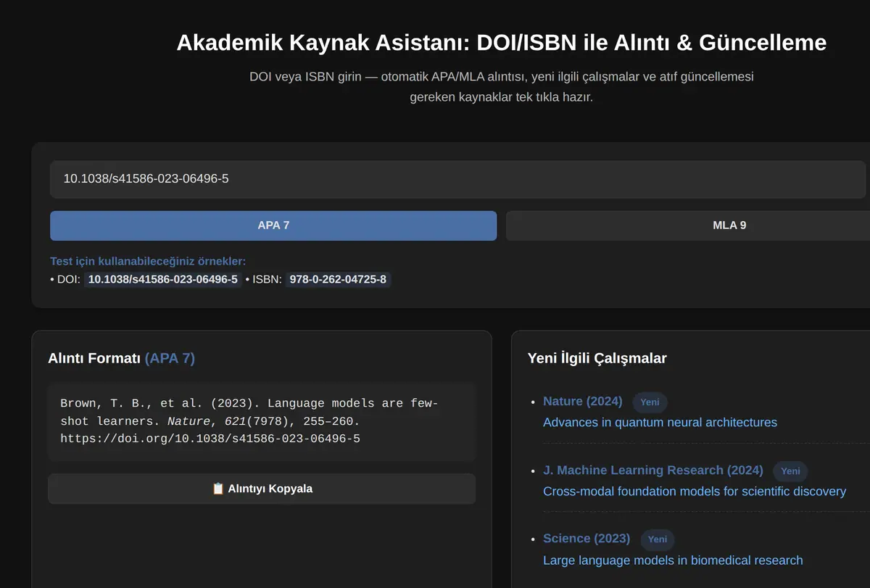Open Cross-modal foundation models for scientific discovery
Viewport: 870px width, 588px height.
[695, 491]
